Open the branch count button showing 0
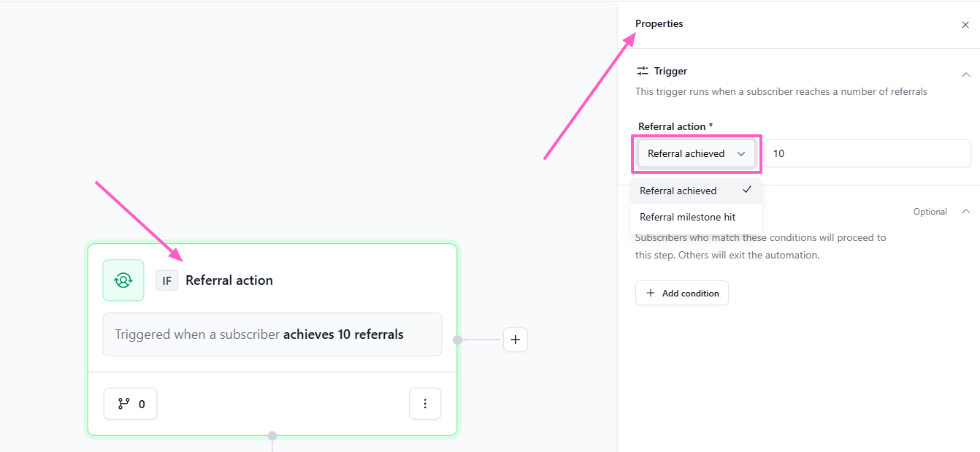This screenshot has width=980, height=452. click(x=131, y=404)
